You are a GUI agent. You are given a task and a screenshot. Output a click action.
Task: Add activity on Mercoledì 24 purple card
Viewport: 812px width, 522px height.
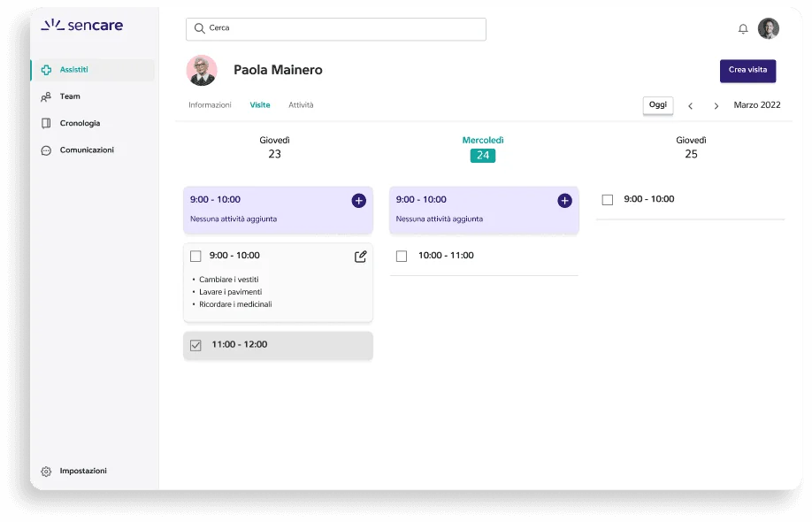[564, 201]
